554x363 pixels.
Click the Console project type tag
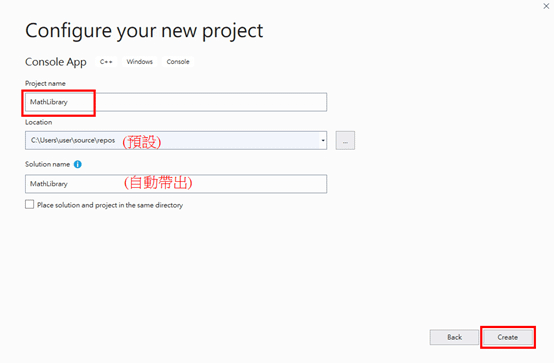[x=178, y=62]
